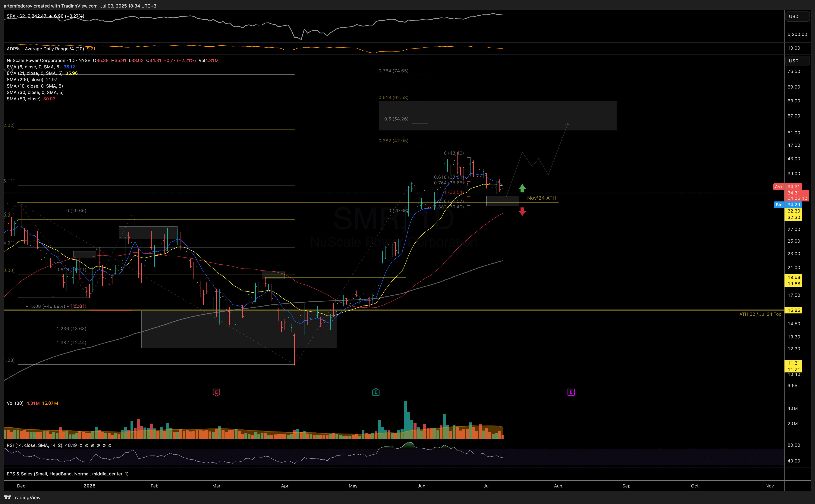This screenshot has height=504, width=815.
Task: Click the ADR% value 9.71
Action: pyautogui.click(x=91, y=49)
